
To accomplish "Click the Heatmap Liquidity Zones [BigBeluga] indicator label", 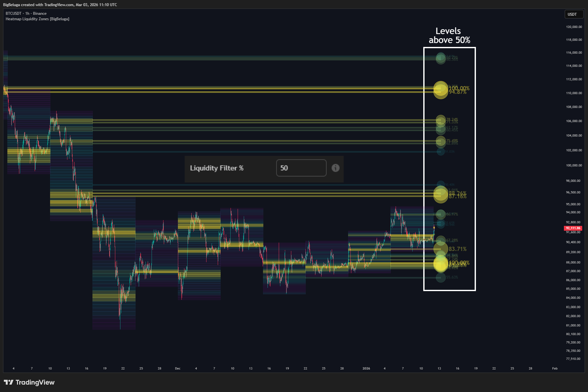I will [37, 19].
